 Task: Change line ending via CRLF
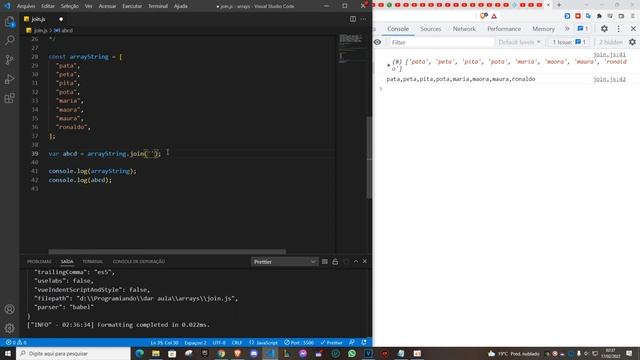237,342
